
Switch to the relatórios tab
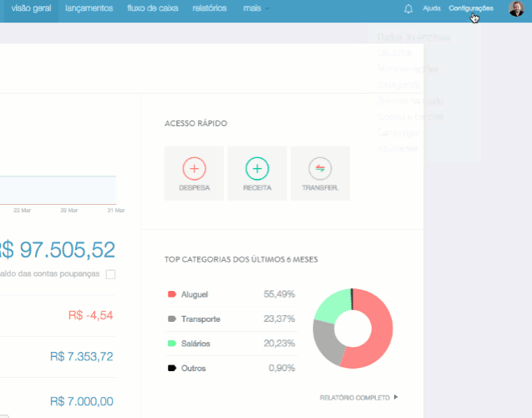click(210, 8)
